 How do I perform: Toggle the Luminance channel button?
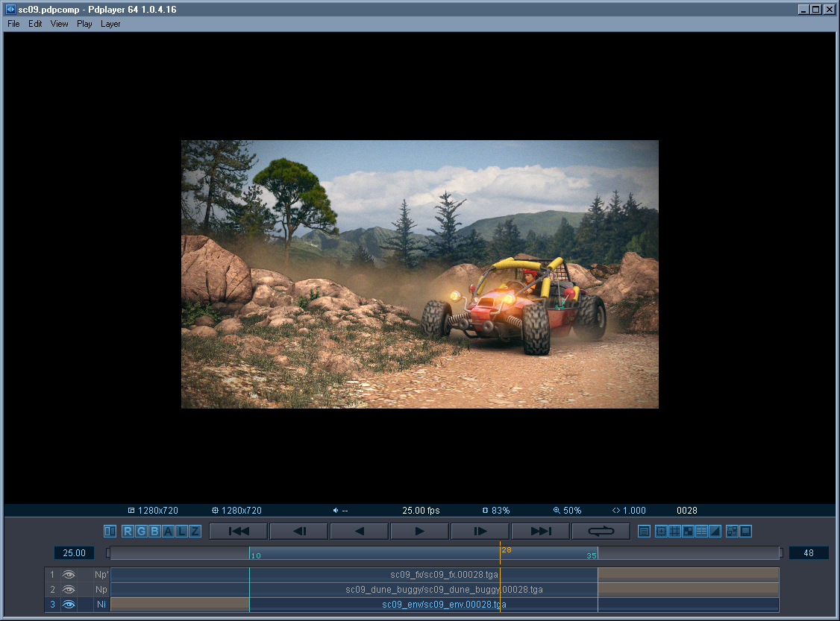(x=181, y=531)
